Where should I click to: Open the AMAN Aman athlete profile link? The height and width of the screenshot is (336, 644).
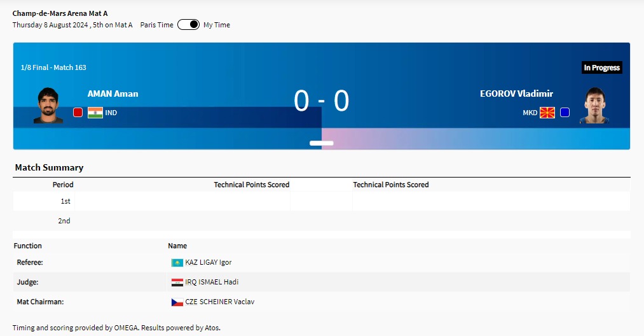tap(113, 94)
